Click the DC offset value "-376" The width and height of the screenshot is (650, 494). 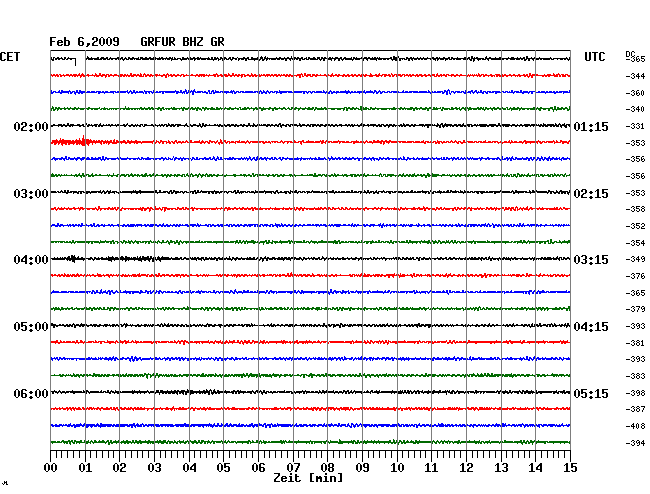click(x=635, y=276)
